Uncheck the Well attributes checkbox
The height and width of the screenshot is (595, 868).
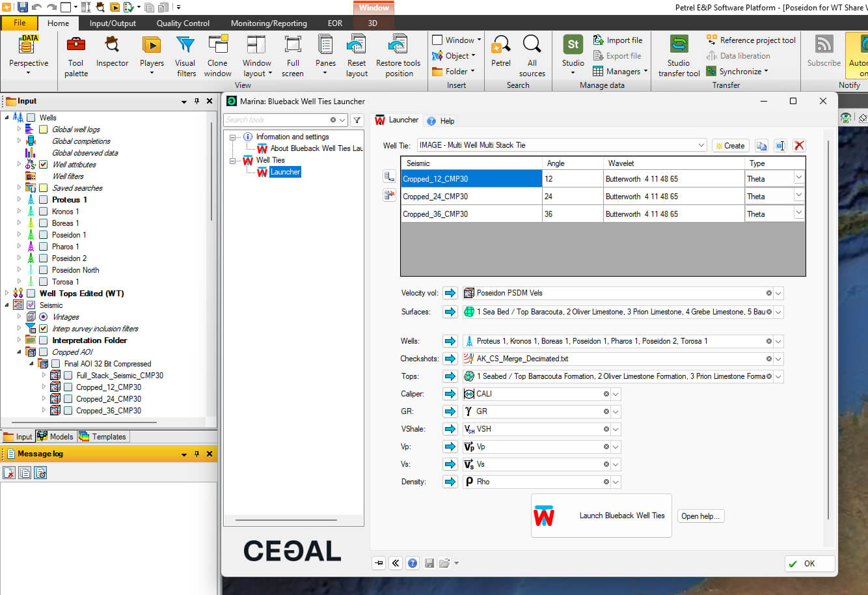point(43,165)
